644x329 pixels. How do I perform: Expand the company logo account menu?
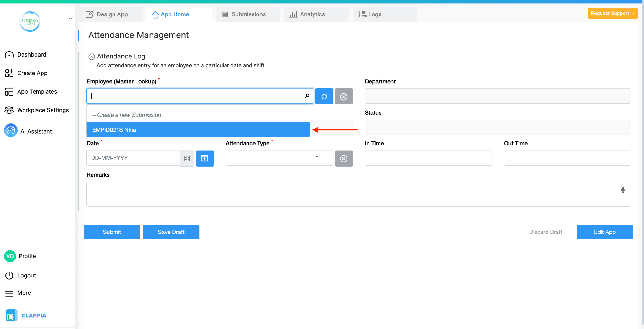(x=70, y=18)
